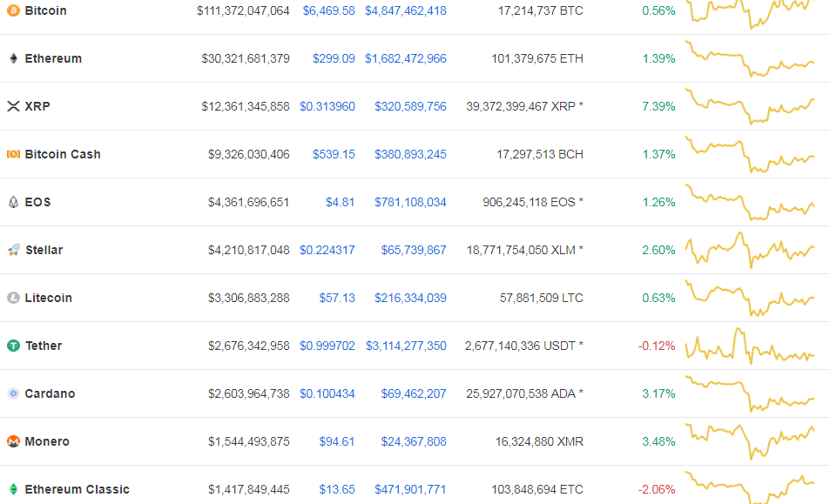The width and height of the screenshot is (830, 504).
Task: Open the Litecoin price sparkline chart
Action: pyautogui.click(x=750, y=299)
